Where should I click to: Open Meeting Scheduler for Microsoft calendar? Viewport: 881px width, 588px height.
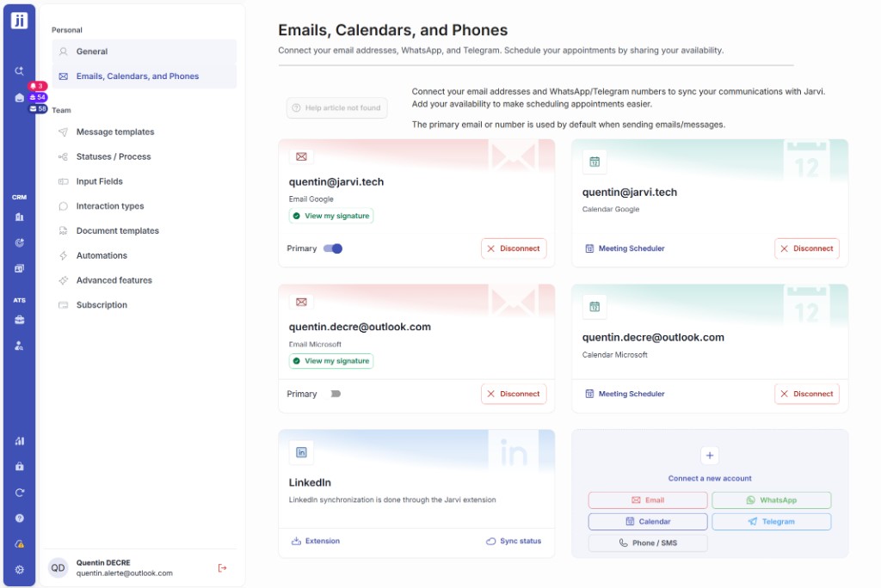(x=625, y=394)
